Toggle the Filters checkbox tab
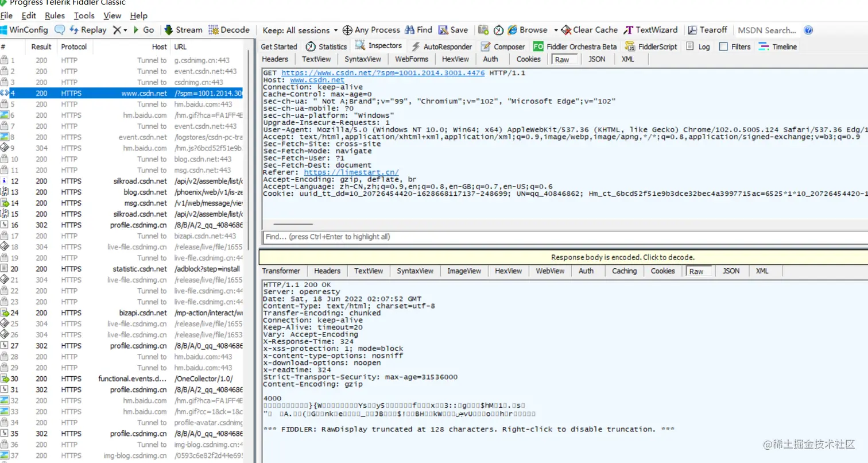Screen dimensions: 868x463 735,47
